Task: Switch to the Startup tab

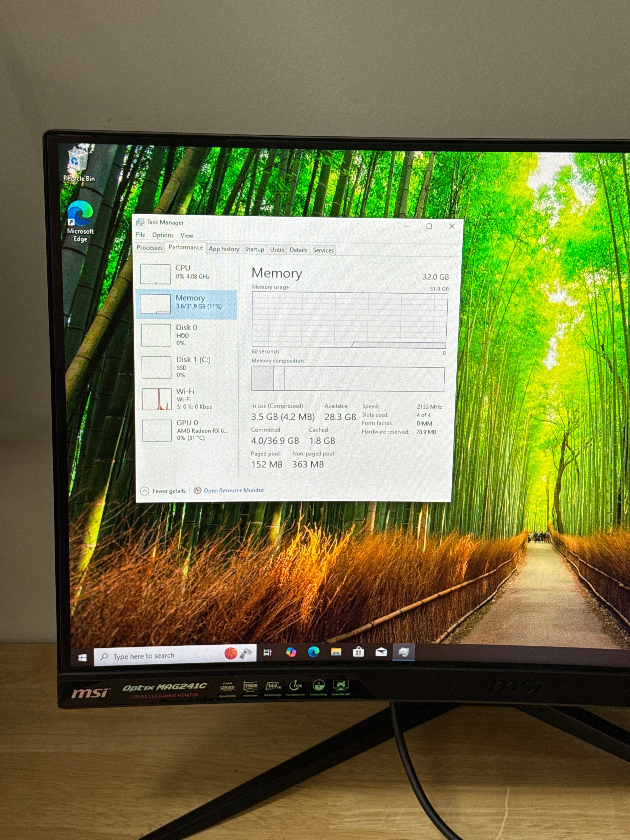Action: 254,249
